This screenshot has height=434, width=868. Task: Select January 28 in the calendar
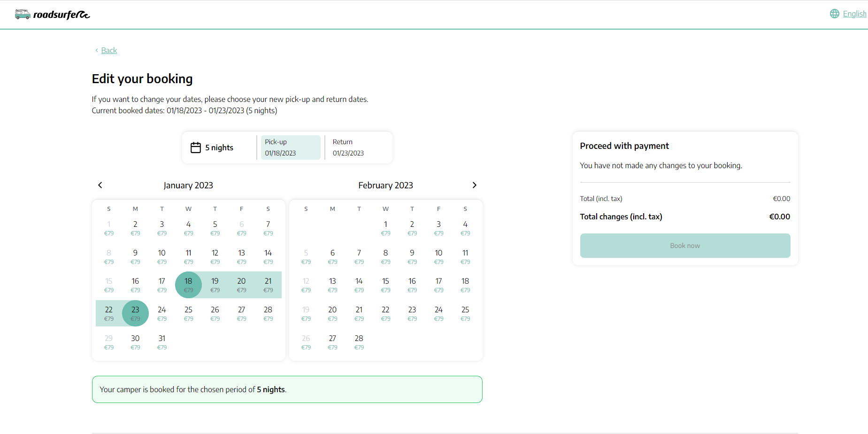(x=268, y=313)
